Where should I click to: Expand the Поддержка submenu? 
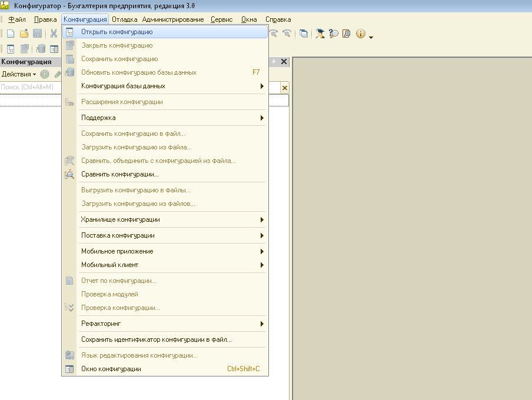pyautogui.click(x=165, y=118)
